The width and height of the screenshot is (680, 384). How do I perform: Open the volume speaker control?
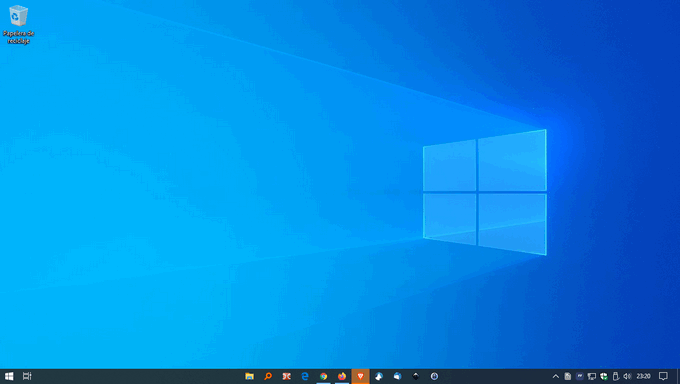627,376
